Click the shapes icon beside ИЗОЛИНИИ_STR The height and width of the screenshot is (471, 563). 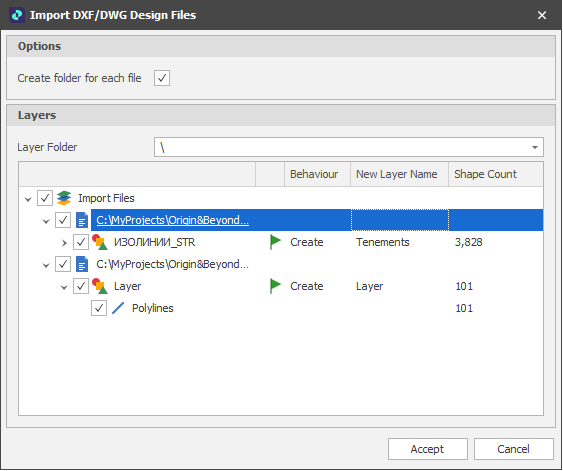(x=100, y=242)
